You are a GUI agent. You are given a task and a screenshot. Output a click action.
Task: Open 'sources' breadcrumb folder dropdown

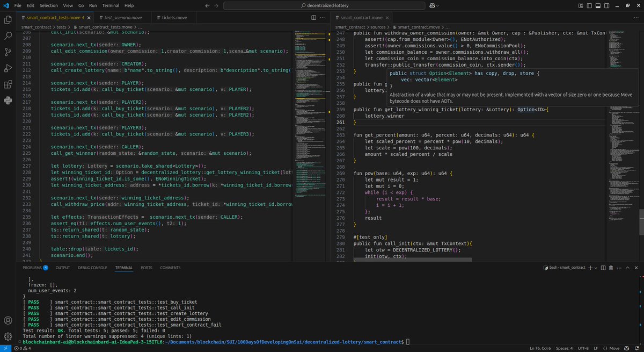click(x=379, y=26)
